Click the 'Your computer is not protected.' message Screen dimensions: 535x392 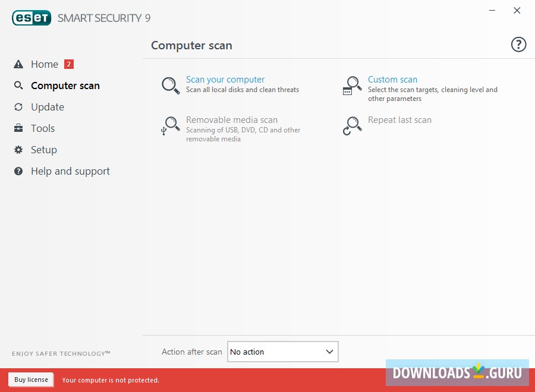pos(111,380)
